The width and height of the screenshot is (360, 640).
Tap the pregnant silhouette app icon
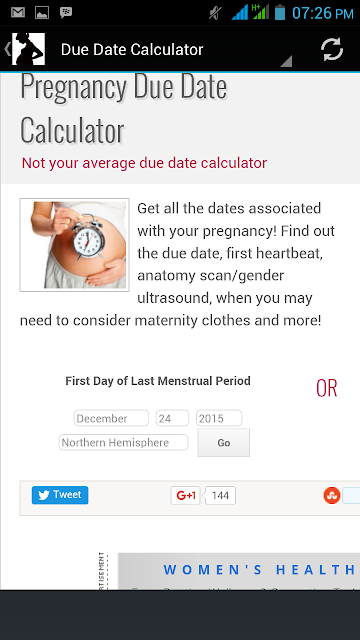pos(28,49)
